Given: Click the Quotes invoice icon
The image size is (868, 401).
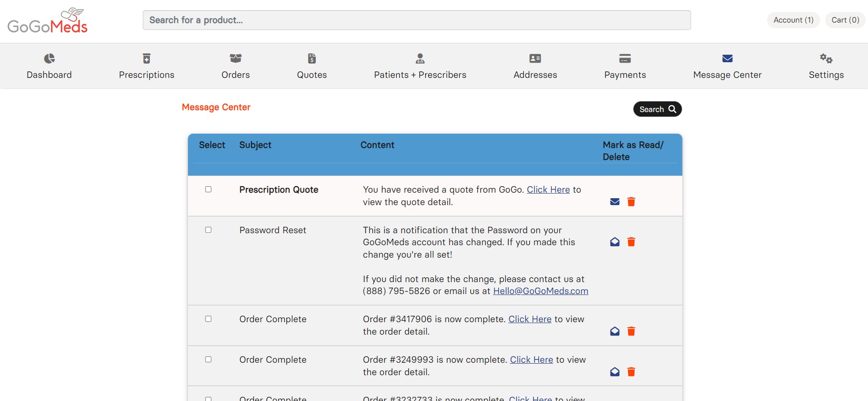Looking at the screenshot, I should (x=312, y=59).
